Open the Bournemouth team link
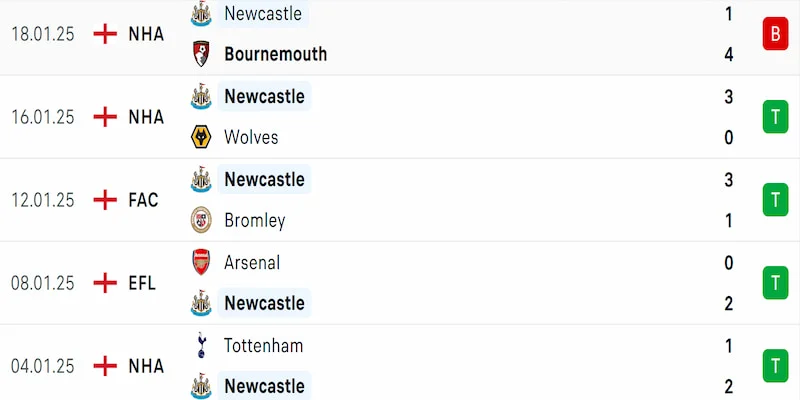The height and width of the screenshot is (400, 800). coord(275,54)
